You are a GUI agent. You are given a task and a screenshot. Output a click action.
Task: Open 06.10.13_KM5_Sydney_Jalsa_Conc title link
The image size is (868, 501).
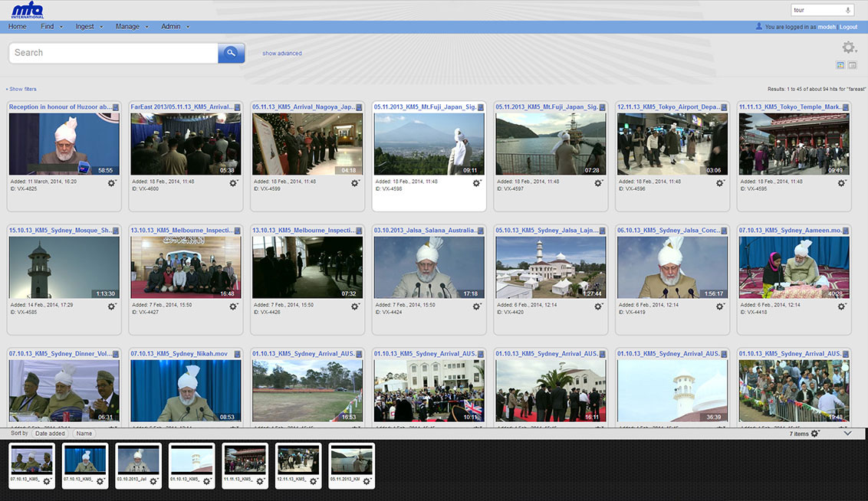tap(668, 231)
